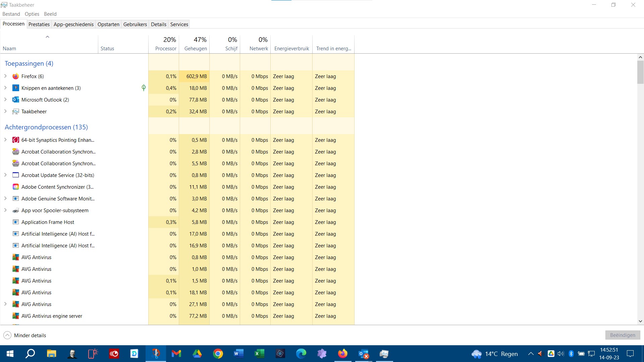This screenshot has height=362, width=644.
Task: Expand the Firefox (6) process group
Action: click(x=5, y=76)
